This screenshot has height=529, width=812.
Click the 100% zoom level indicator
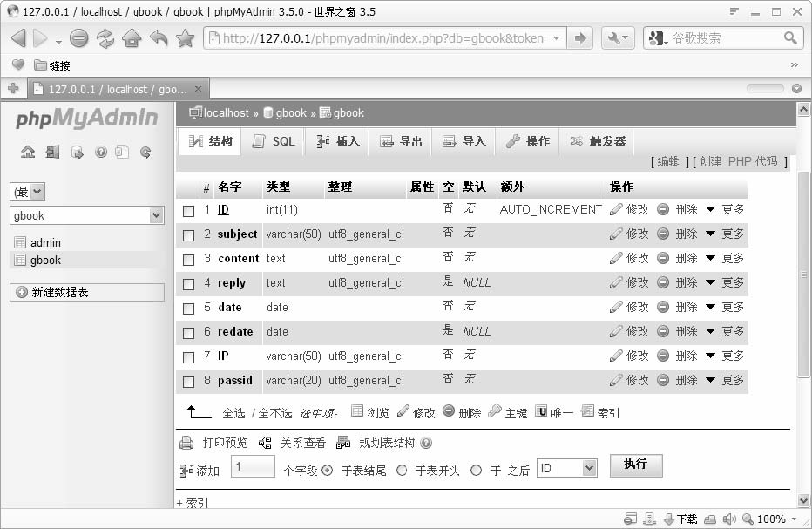pyautogui.click(x=771, y=519)
